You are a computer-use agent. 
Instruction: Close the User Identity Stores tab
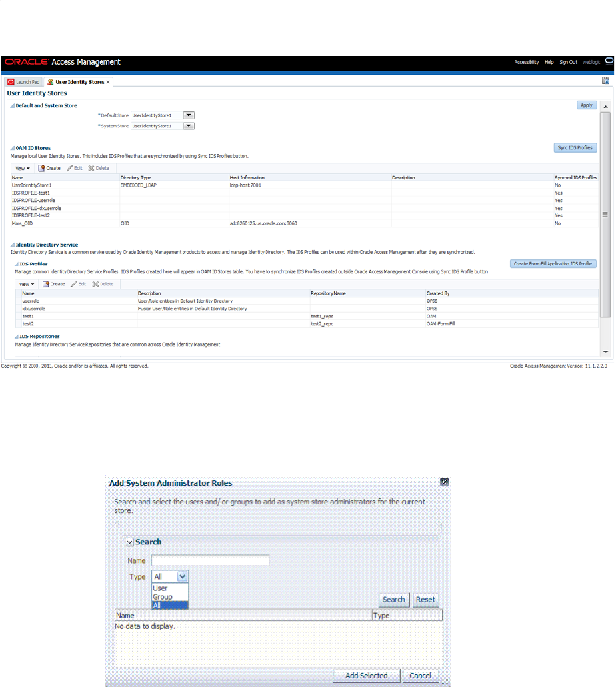[108, 82]
